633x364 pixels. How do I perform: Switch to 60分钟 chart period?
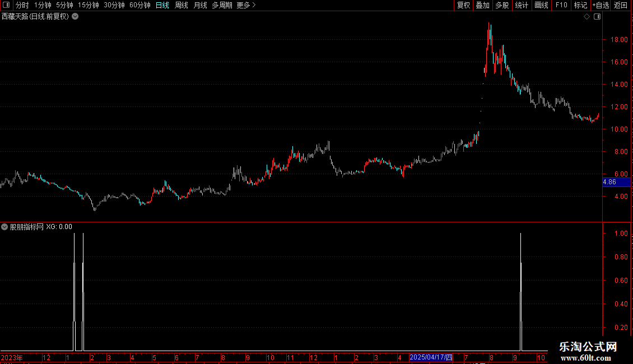point(139,5)
